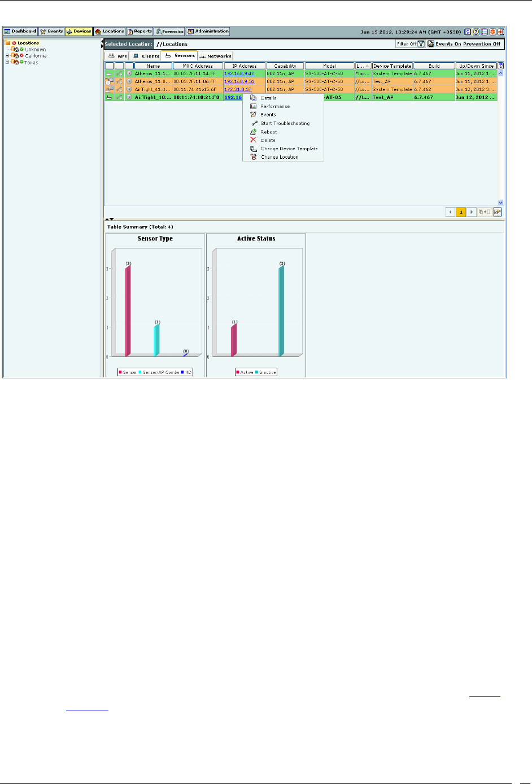The height and width of the screenshot is (784, 532).
Task: Sort by the Capability column header
Action: click(x=285, y=66)
